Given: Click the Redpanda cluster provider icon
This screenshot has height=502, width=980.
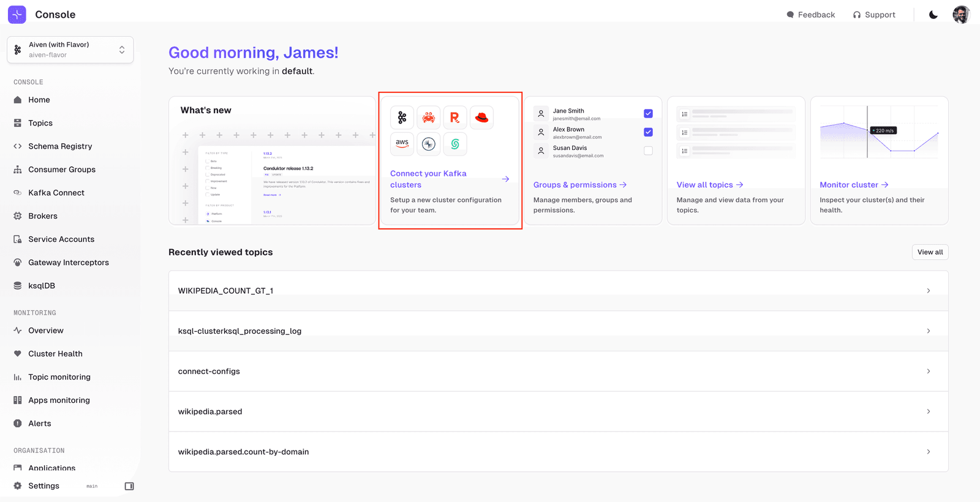Looking at the screenshot, I should pyautogui.click(x=454, y=118).
